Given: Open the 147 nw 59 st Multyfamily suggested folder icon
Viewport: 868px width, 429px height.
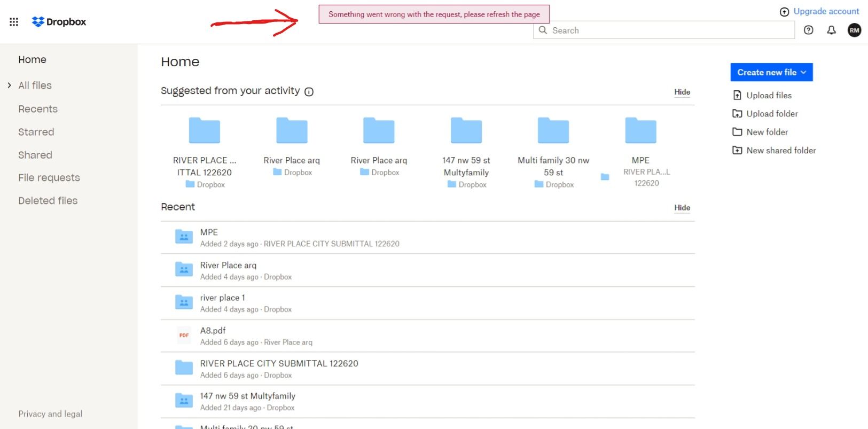Looking at the screenshot, I should (466, 130).
